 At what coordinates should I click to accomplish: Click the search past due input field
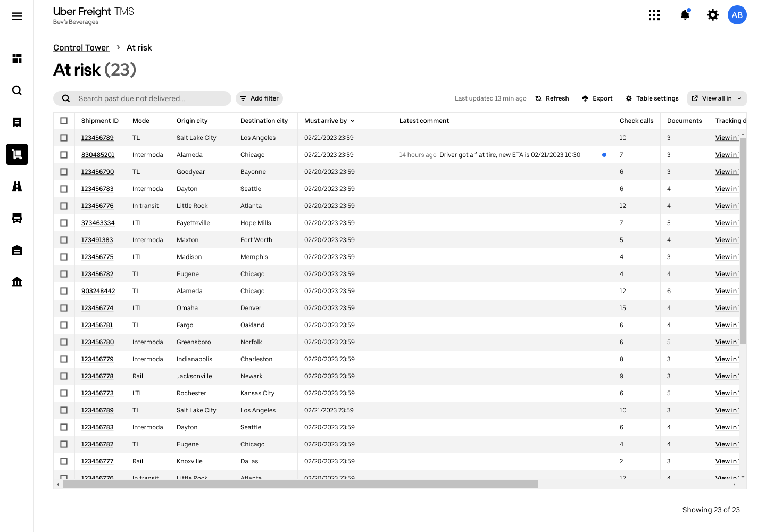tap(149, 98)
